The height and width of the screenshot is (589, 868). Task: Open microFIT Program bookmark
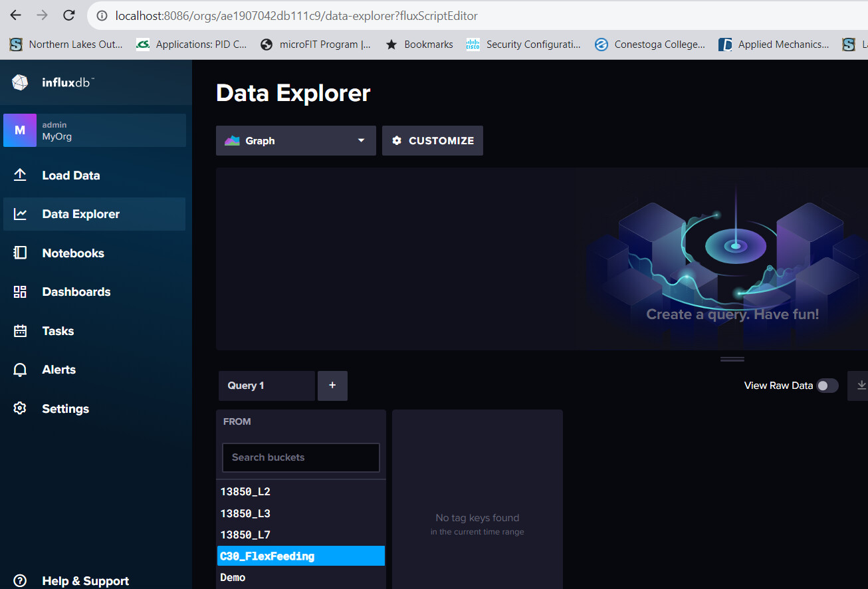tap(316, 45)
